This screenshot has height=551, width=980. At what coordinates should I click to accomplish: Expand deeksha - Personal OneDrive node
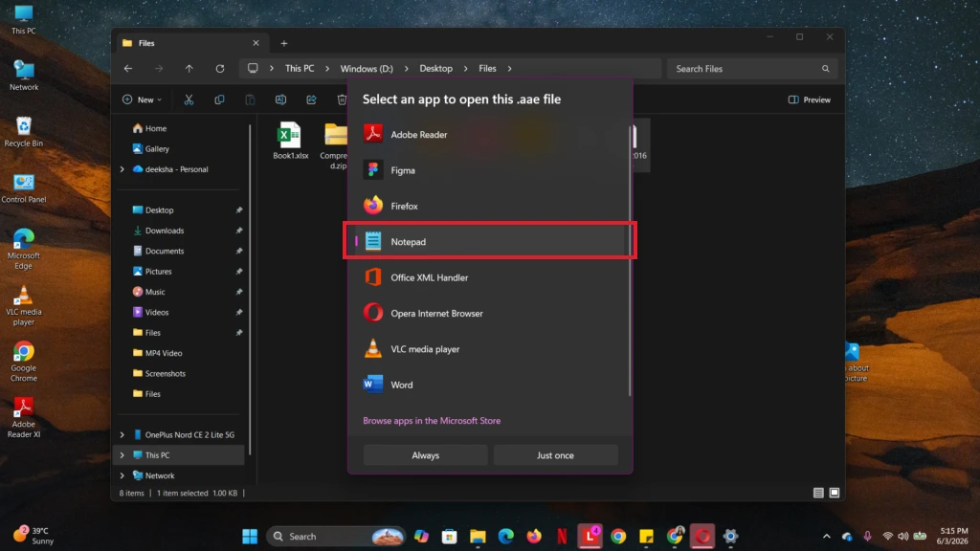click(122, 169)
